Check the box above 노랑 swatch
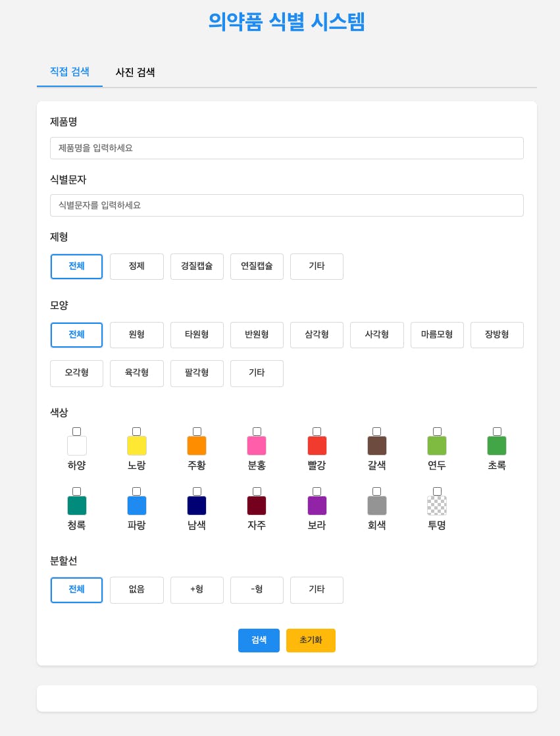 click(137, 432)
